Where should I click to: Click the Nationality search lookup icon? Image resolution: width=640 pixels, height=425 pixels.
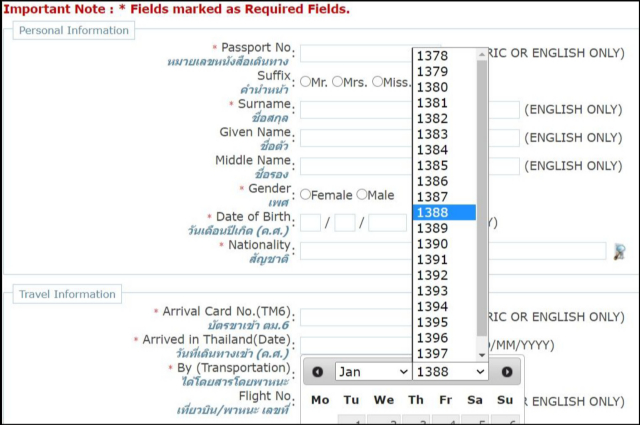[x=619, y=251]
